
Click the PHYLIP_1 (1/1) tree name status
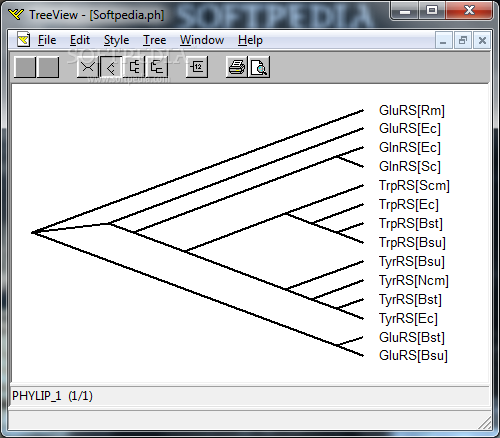click(x=52, y=396)
